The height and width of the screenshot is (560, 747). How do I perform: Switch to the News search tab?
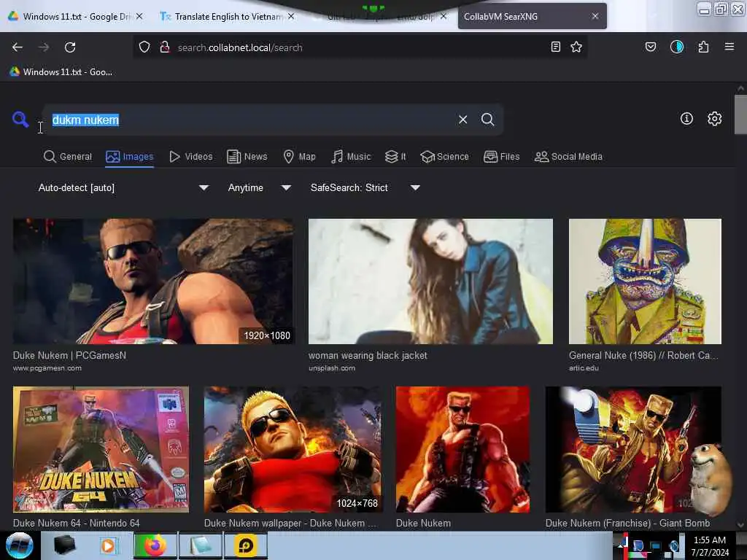247,157
